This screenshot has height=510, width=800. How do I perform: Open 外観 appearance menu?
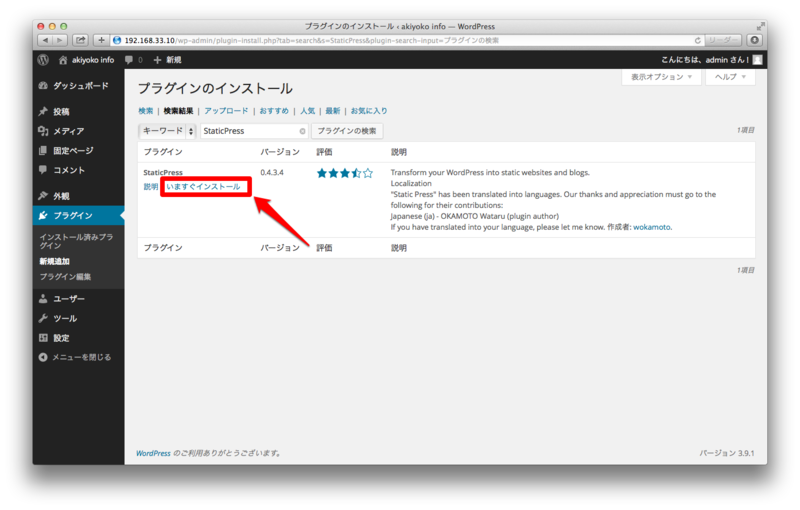point(61,196)
